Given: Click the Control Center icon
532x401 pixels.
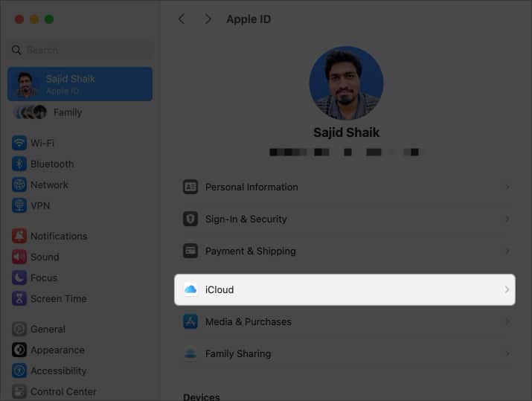Looking at the screenshot, I should (19, 391).
